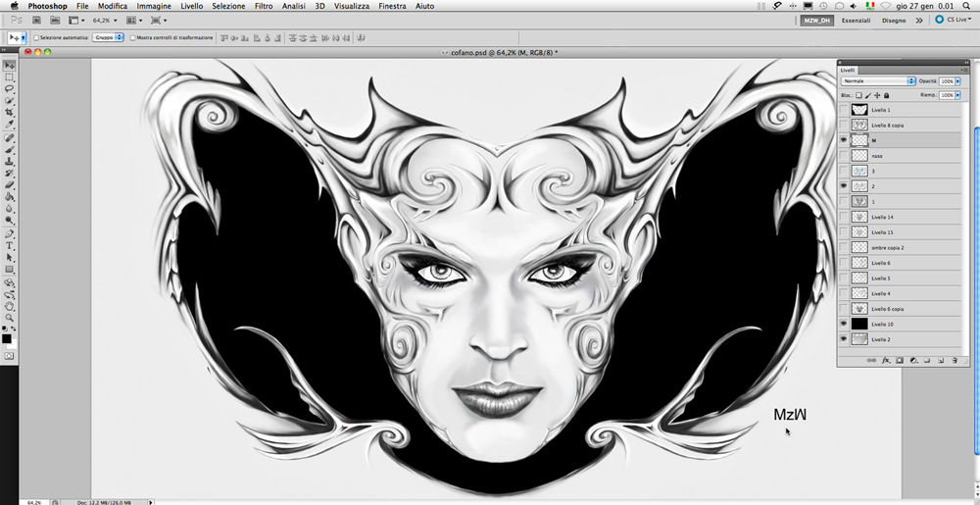Add layer style with fx icon

885,360
